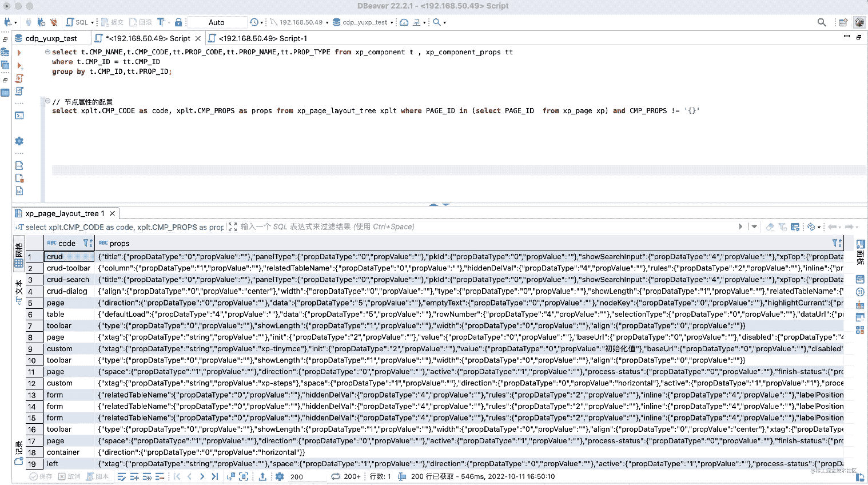Viewport: 868px width, 485px height.
Task: Expand the SQL editor dropdown arrow
Action: (x=93, y=23)
